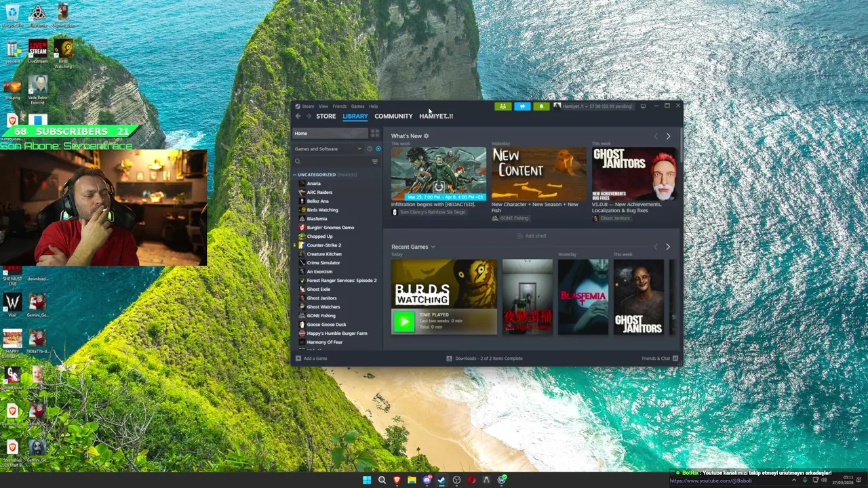868x488 pixels.
Task: Toggle the ready-to-play filter icon
Action: coord(378,149)
